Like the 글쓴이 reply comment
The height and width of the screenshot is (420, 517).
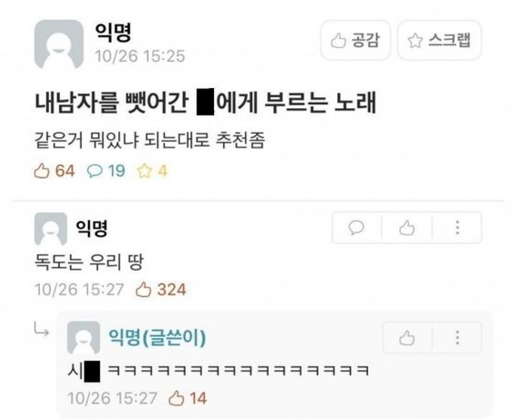pos(406,338)
